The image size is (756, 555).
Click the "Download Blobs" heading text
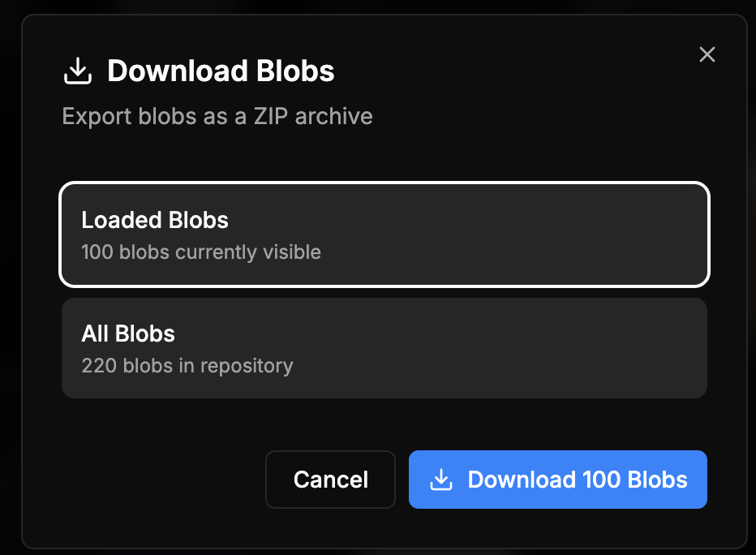click(221, 71)
